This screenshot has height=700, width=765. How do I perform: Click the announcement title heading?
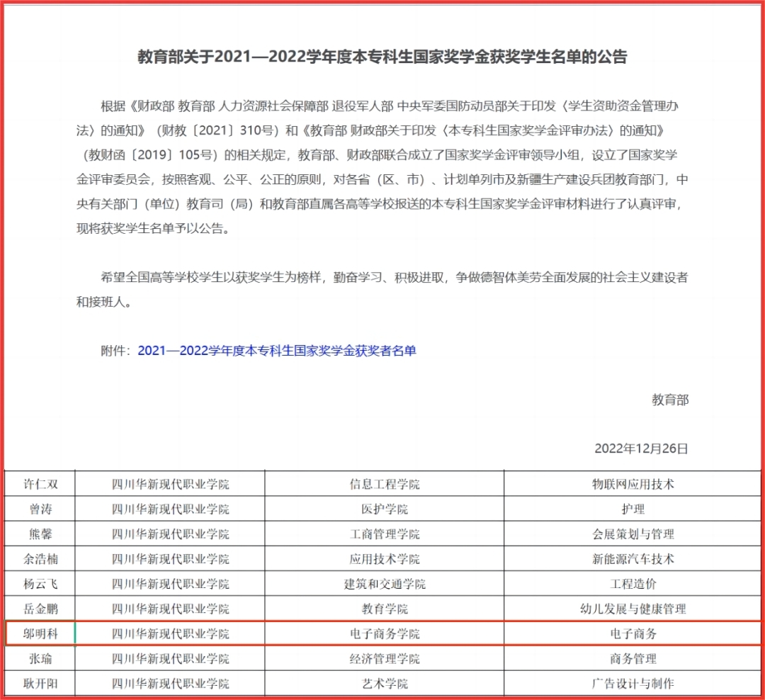(382, 57)
